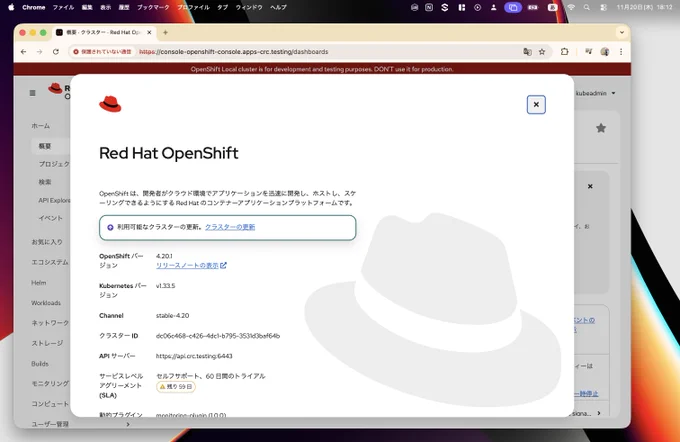
Task: Click the Chrome forward arrow
Action: (x=39, y=52)
